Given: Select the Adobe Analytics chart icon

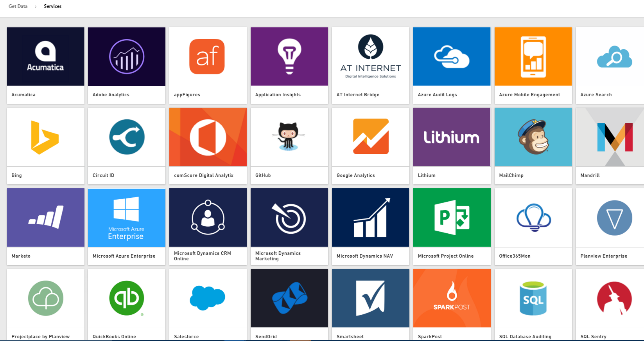Looking at the screenshot, I should (127, 57).
